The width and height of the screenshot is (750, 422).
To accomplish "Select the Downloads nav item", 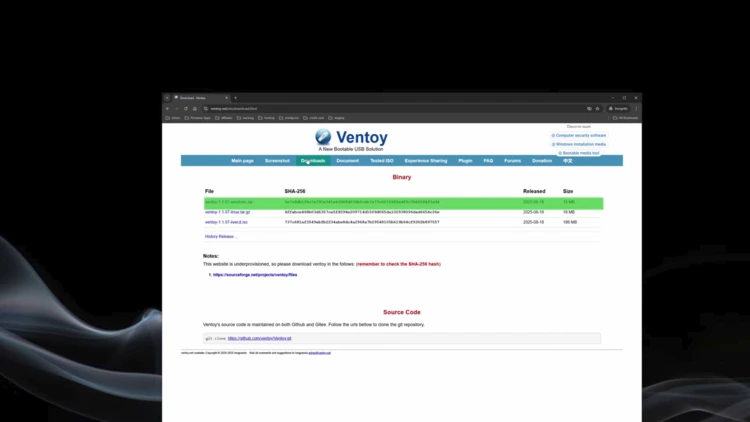I will coord(313,161).
